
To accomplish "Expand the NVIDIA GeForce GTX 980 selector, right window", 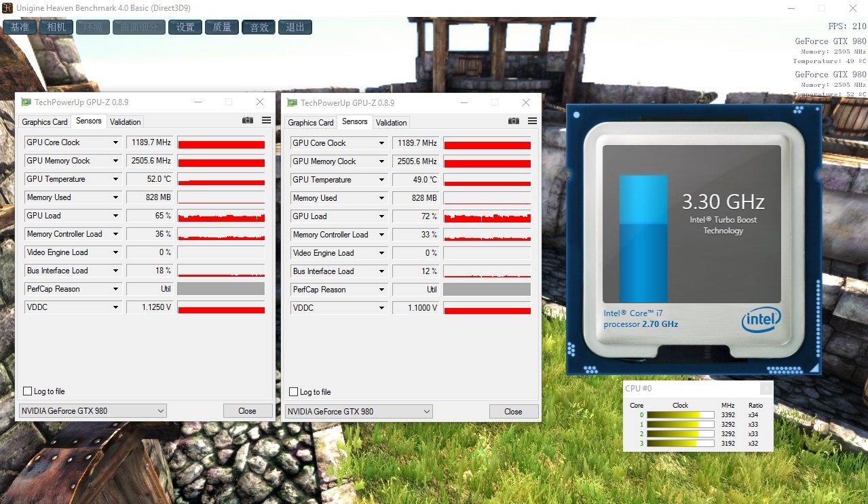I will point(359,411).
